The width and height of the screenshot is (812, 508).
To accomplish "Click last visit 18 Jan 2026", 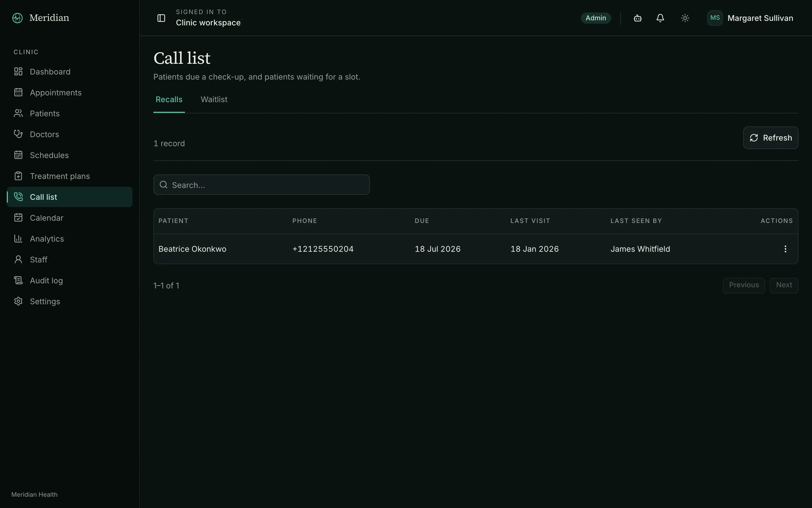I will click(x=535, y=249).
